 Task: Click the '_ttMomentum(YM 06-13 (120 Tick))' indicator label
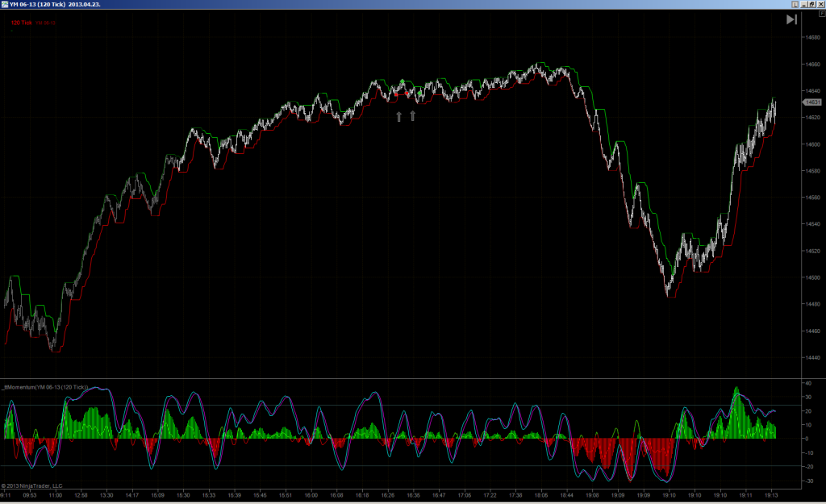pos(45,387)
